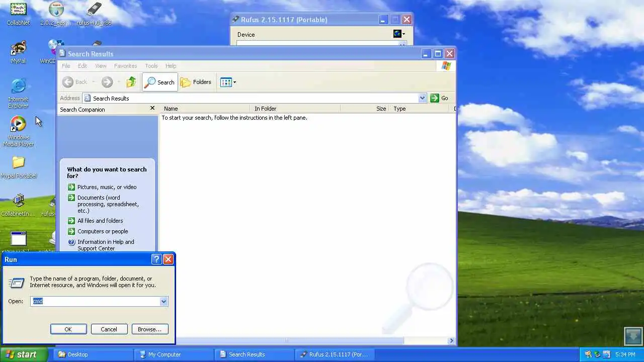Click Cancel in the Run dialog

(x=109, y=329)
